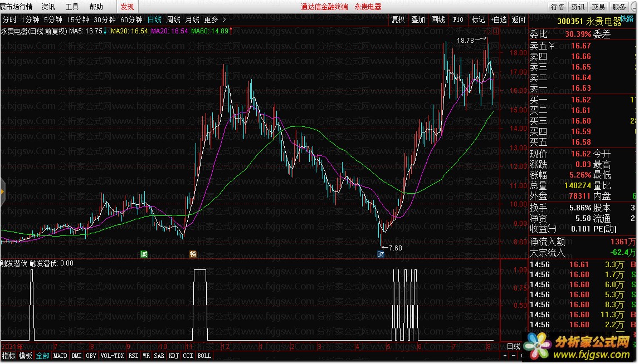Screen dimensions: 639x364
Task: Click the 卖五 16.67 order row
Action: click(x=582, y=46)
